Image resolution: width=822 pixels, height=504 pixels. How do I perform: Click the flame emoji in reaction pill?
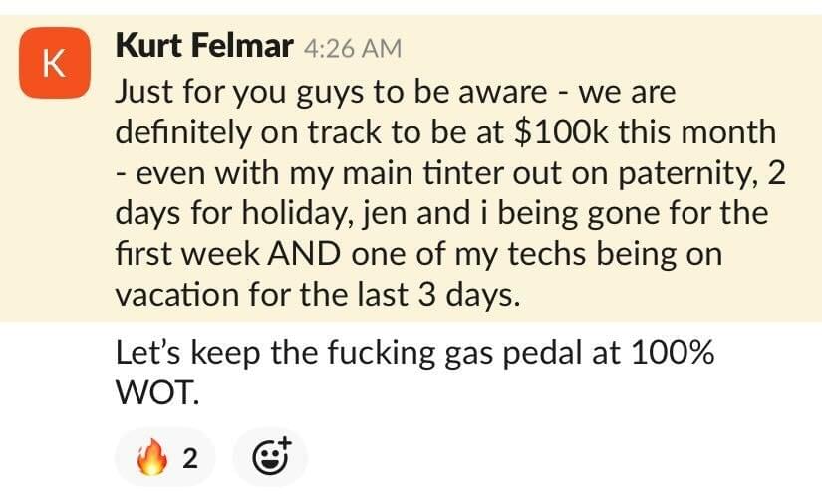click(152, 457)
